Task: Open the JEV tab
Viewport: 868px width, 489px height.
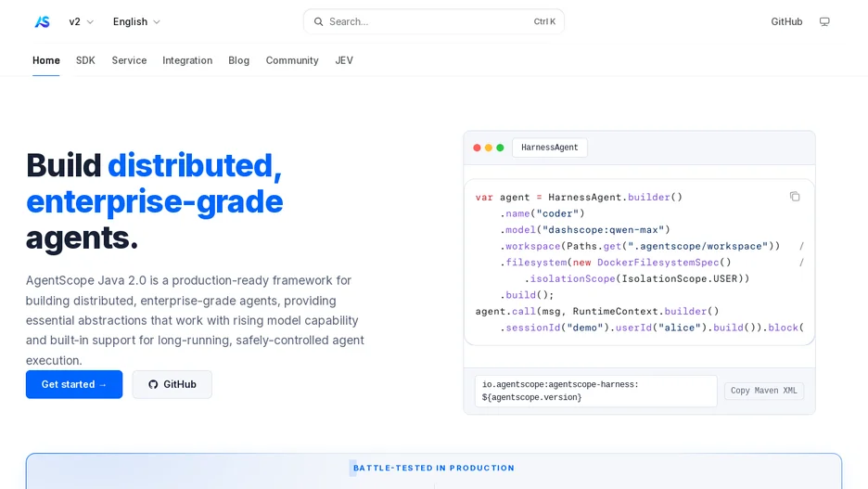Action: click(344, 60)
